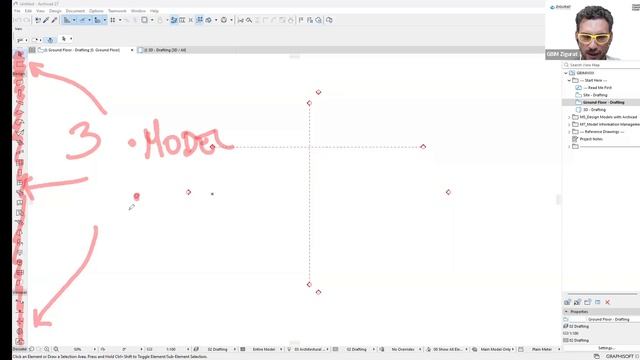
Task: Open the Entire Model structure display dropdown
Action: coord(281,349)
